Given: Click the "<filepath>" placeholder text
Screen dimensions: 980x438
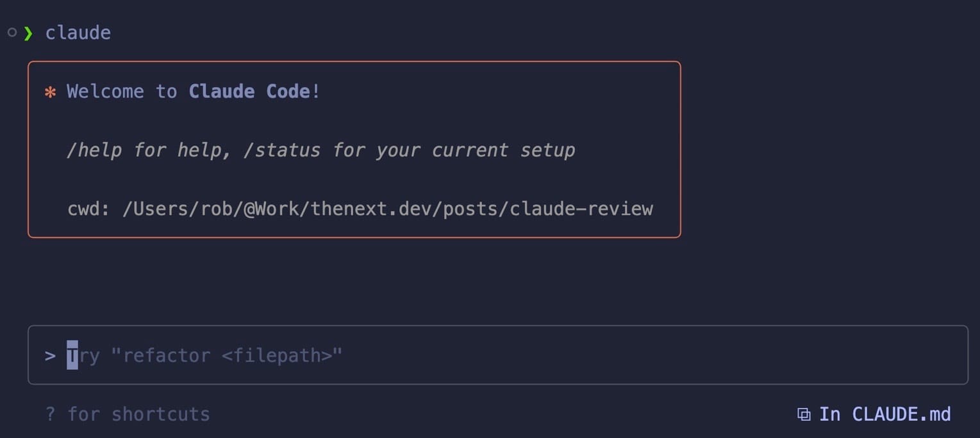Looking at the screenshot, I should pyautogui.click(x=276, y=355).
